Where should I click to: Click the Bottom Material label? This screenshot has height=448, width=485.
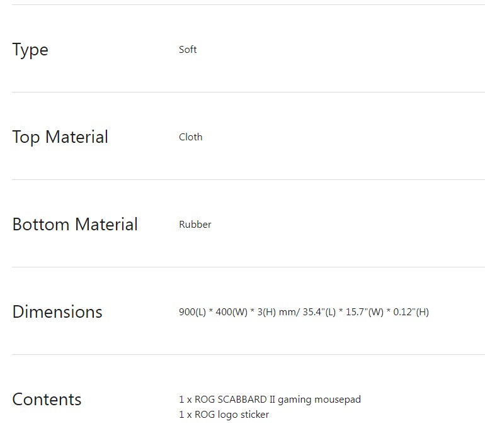coord(75,225)
